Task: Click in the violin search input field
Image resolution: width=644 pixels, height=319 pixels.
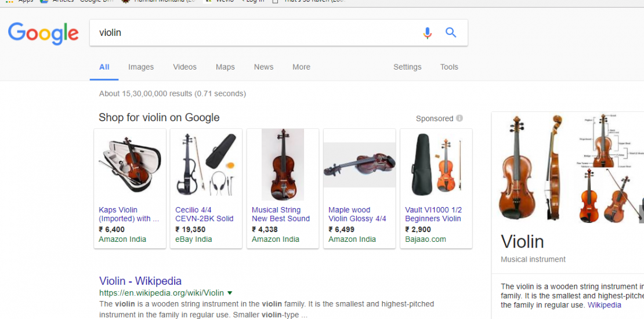Action: pos(255,33)
